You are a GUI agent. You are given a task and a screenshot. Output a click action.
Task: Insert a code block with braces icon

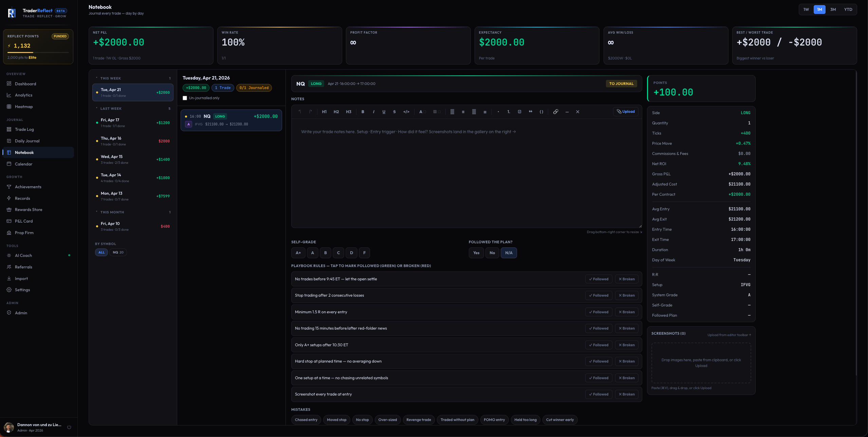click(541, 112)
